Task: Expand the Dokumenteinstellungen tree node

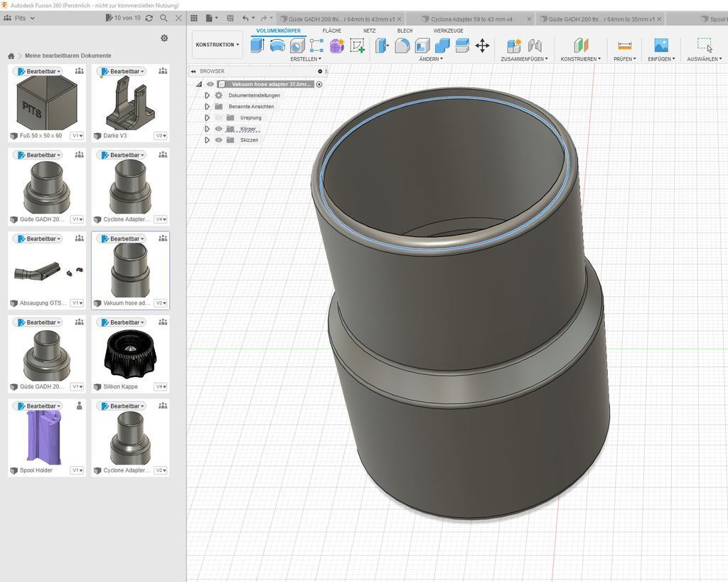Action: [x=207, y=95]
